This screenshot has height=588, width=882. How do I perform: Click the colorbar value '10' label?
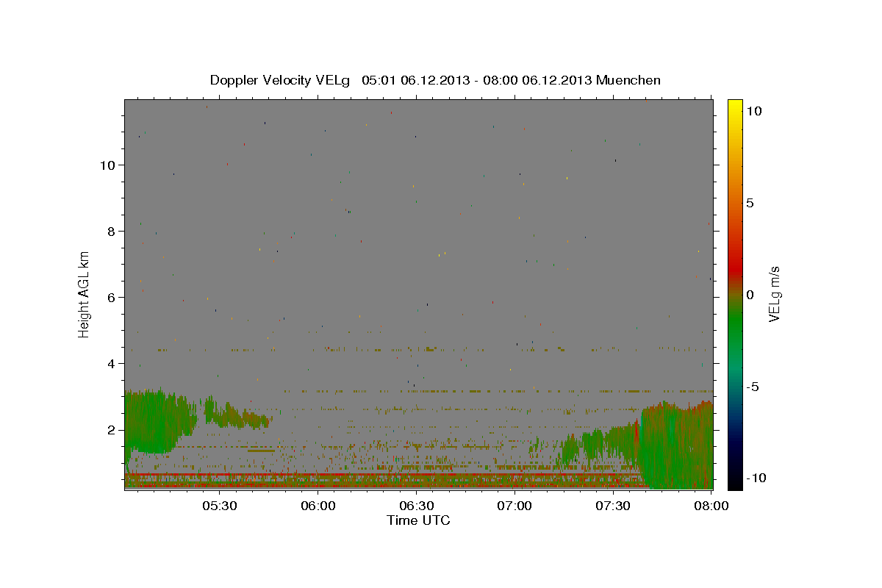[754, 110]
